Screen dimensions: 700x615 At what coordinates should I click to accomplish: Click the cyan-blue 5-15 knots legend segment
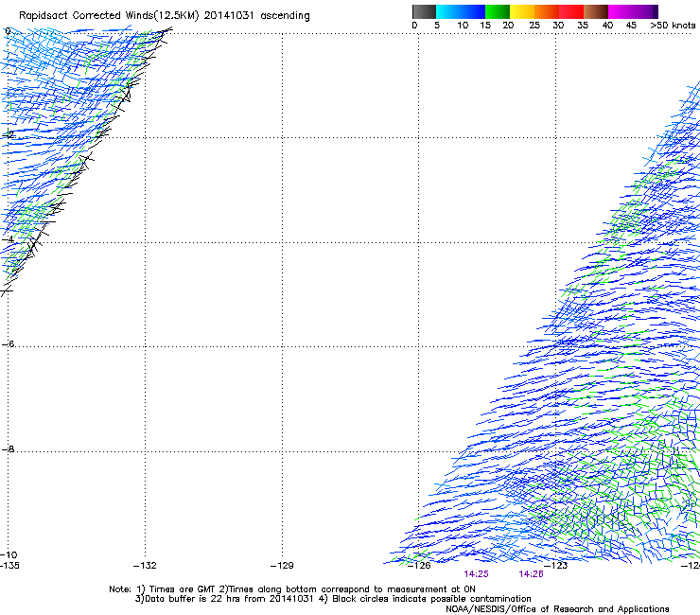point(461,11)
